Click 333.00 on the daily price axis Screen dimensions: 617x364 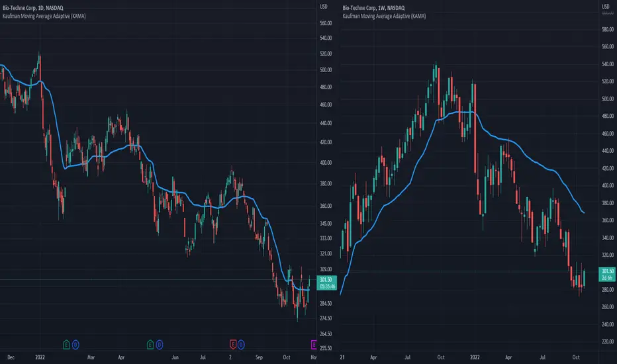[326, 238]
